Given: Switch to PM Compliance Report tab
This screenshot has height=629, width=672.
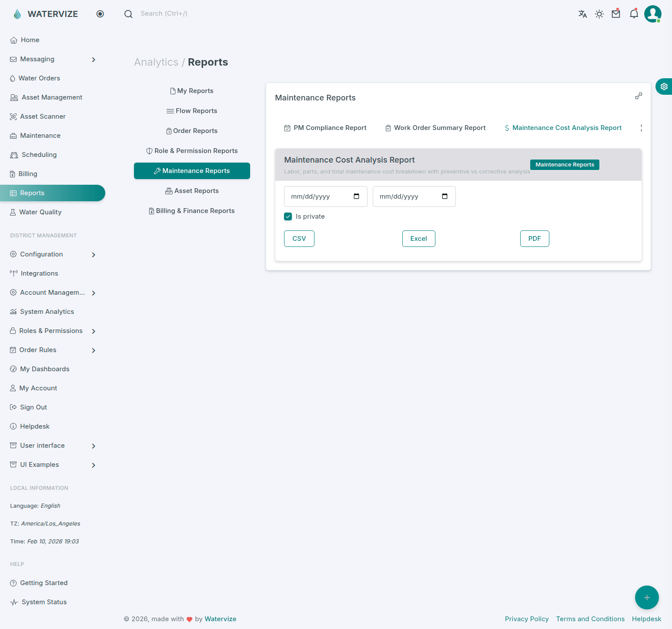Looking at the screenshot, I should click(325, 128).
